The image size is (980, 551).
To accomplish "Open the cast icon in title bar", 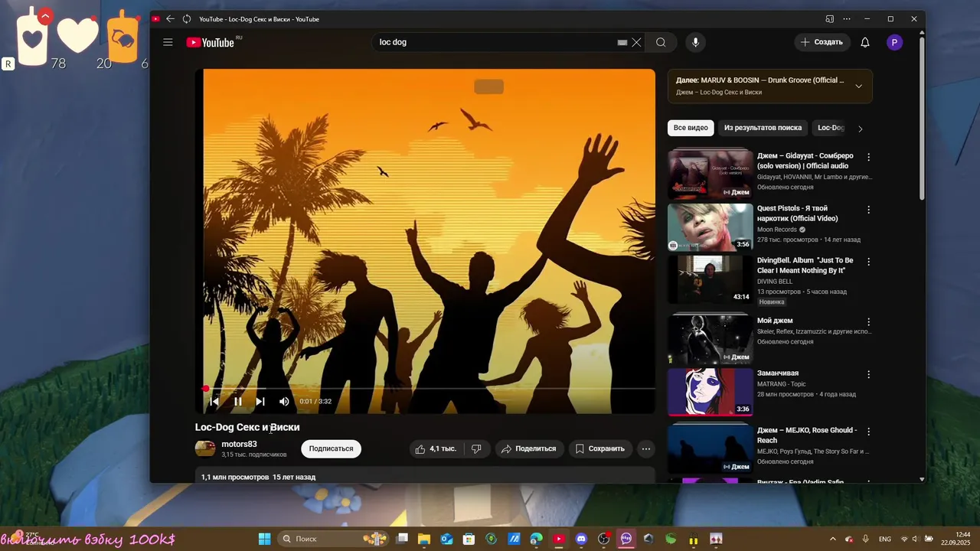I will tap(829, 19).
